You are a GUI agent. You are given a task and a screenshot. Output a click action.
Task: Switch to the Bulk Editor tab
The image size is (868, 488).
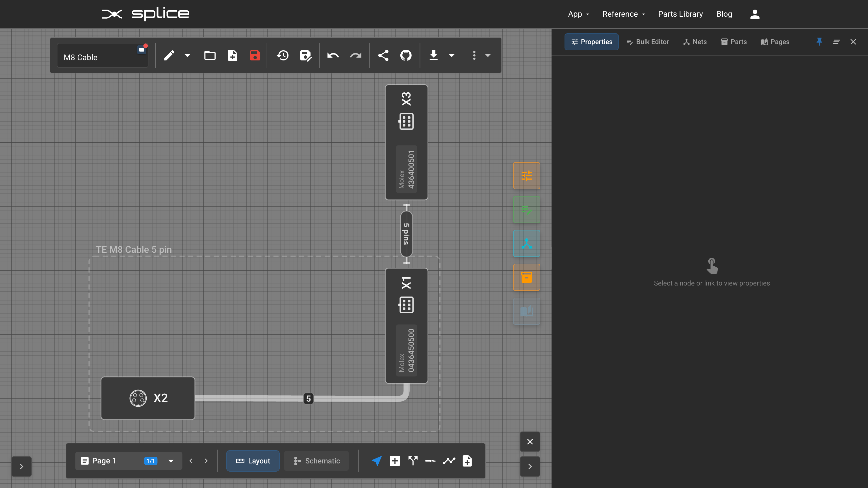[x=648, y=42]
